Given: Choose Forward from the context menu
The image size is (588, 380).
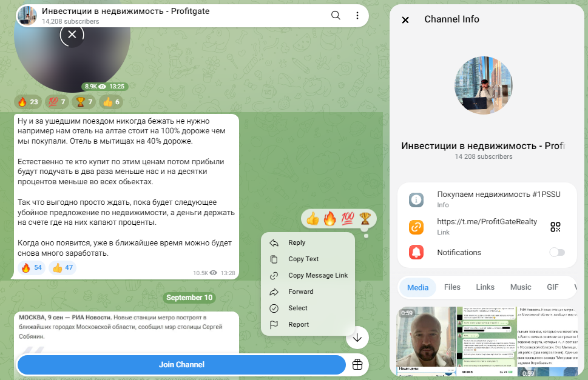Looking at the screenshot, I should pos(308,292).
